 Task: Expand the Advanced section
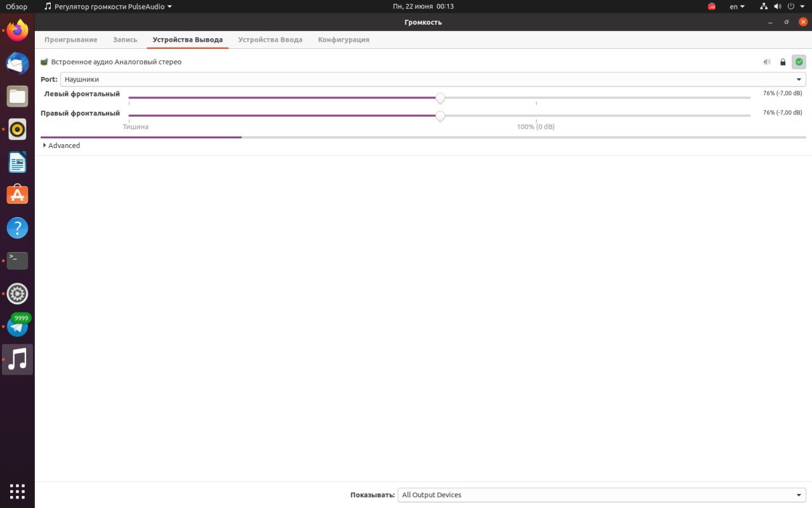coord(62,145)
